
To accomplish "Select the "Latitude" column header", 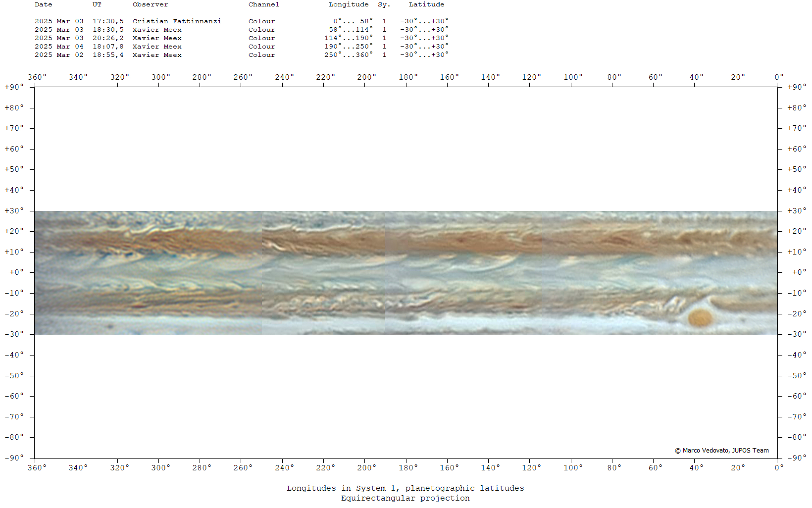I will [426, 4].
